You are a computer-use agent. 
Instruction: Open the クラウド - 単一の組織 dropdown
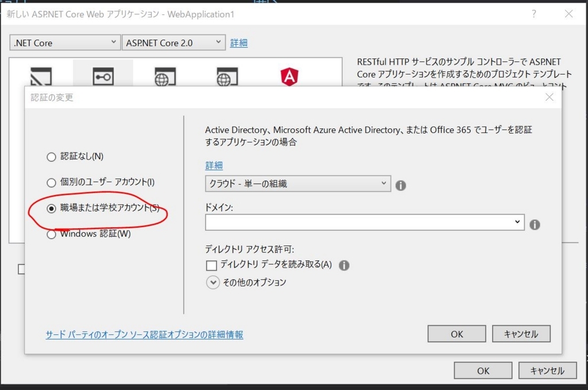tap(298, 184)
